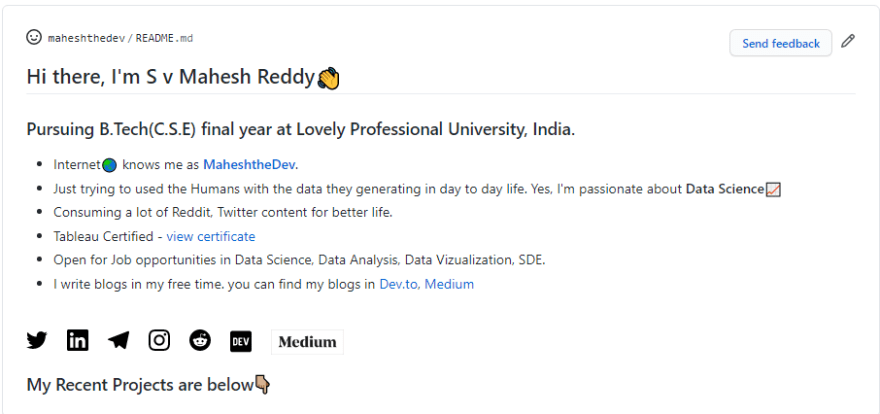This screenshot has width=880, height=414.
Task: Click the chart emoji after Data Science
Action: 773,190
